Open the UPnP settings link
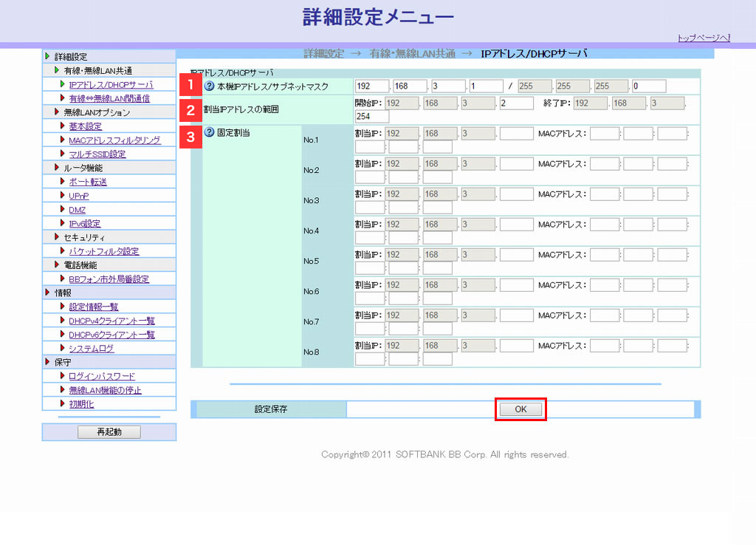 point(78,196)
